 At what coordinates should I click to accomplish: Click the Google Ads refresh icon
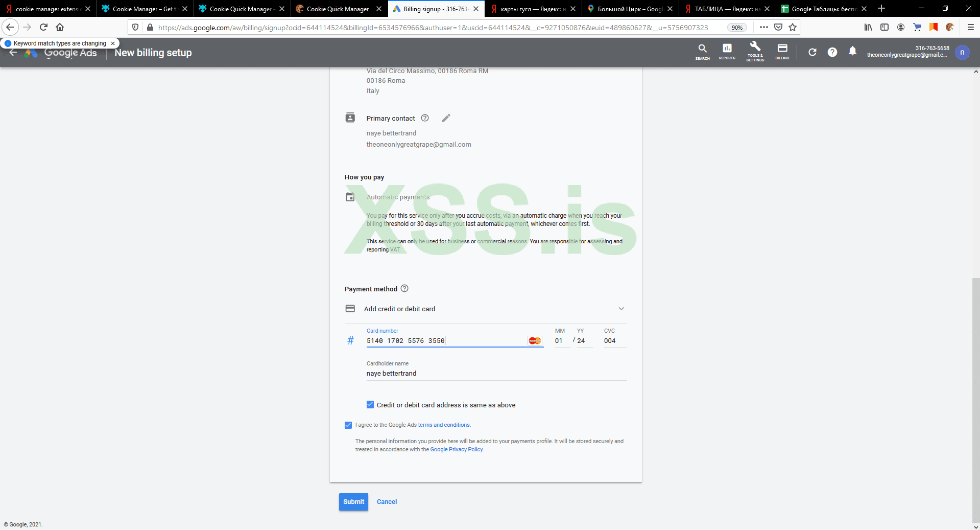[x=812, y=52]
